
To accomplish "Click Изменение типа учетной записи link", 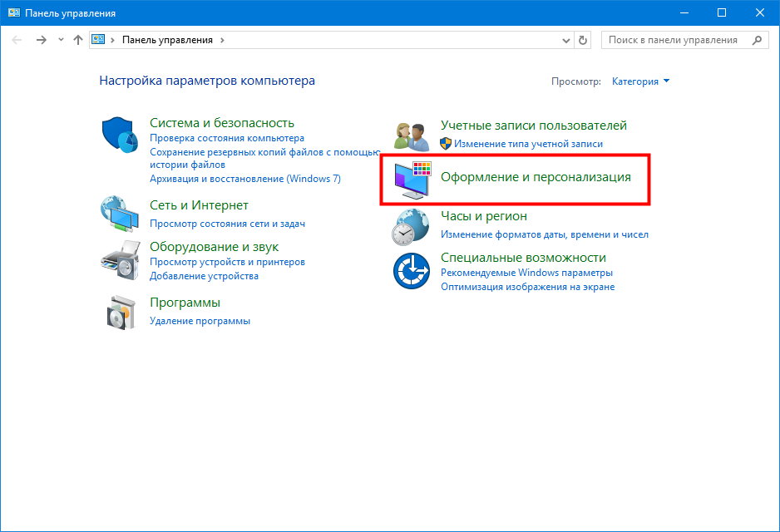I will click(x=528, y=144).
